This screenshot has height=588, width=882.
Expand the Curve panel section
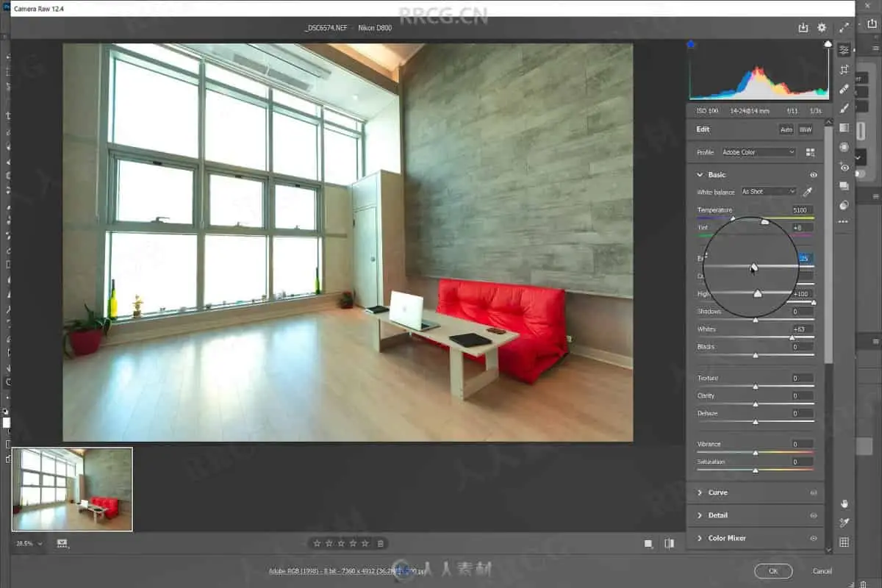[717, 492]
